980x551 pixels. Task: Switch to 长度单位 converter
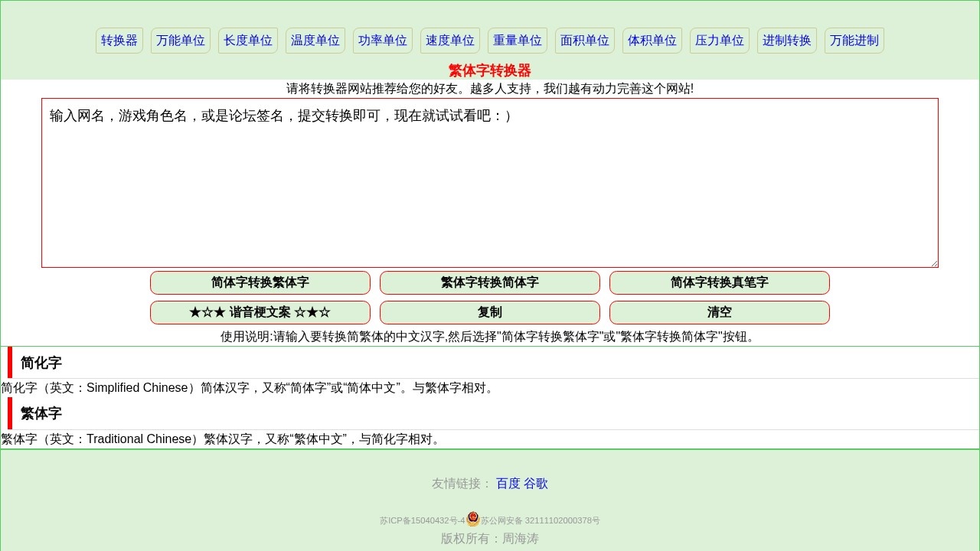pyautogui.click(x=247, y=40)
